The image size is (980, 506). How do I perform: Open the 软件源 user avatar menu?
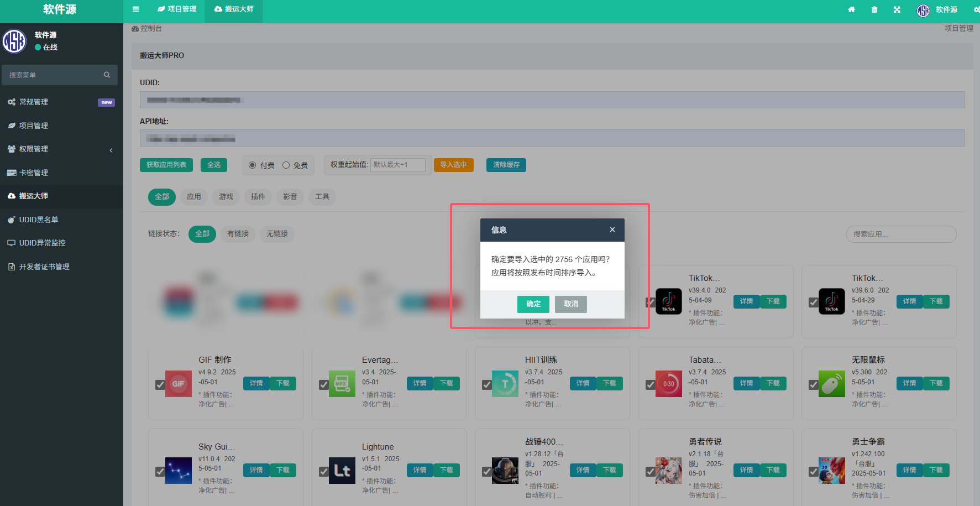coord(937,10)
